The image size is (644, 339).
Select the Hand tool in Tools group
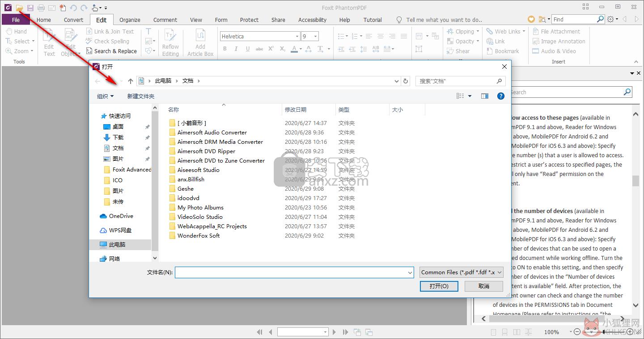point(16,31)
